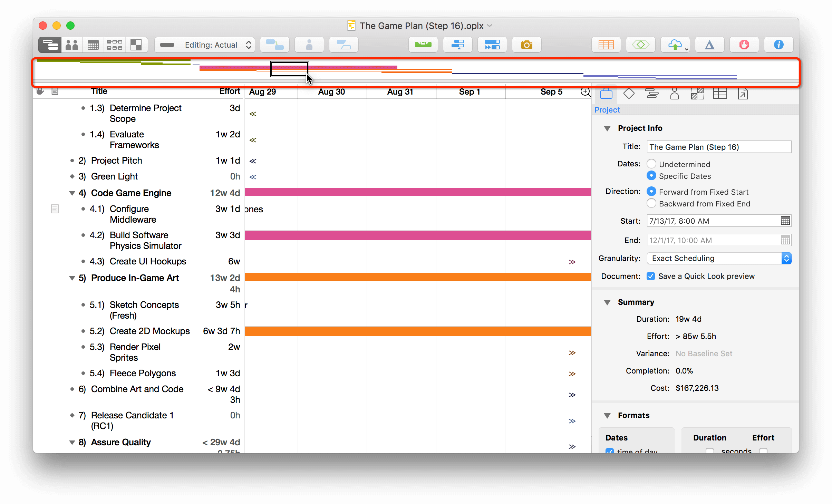The height and width of the screenshot is (504, 832).
Task: Click the Gantt chart view icon
Action: (49, 45)
